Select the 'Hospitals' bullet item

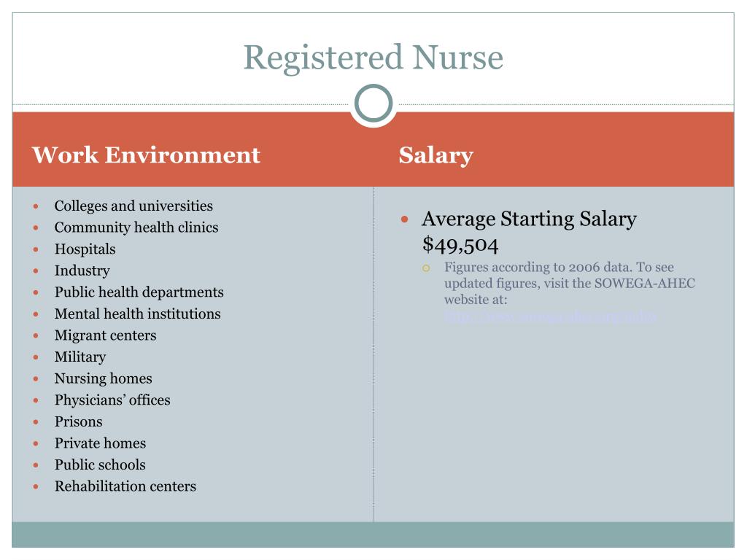(85, 249)
